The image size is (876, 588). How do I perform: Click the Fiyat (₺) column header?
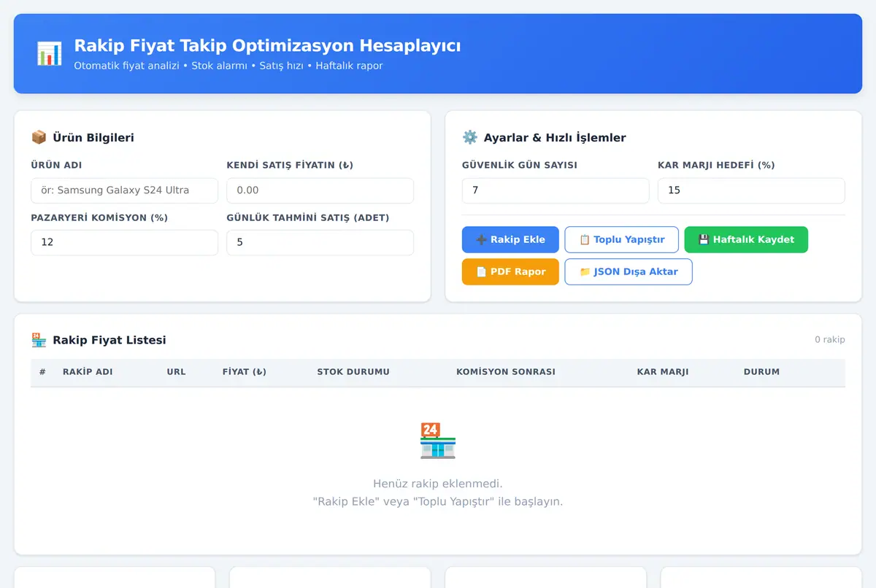click(245, 372)
